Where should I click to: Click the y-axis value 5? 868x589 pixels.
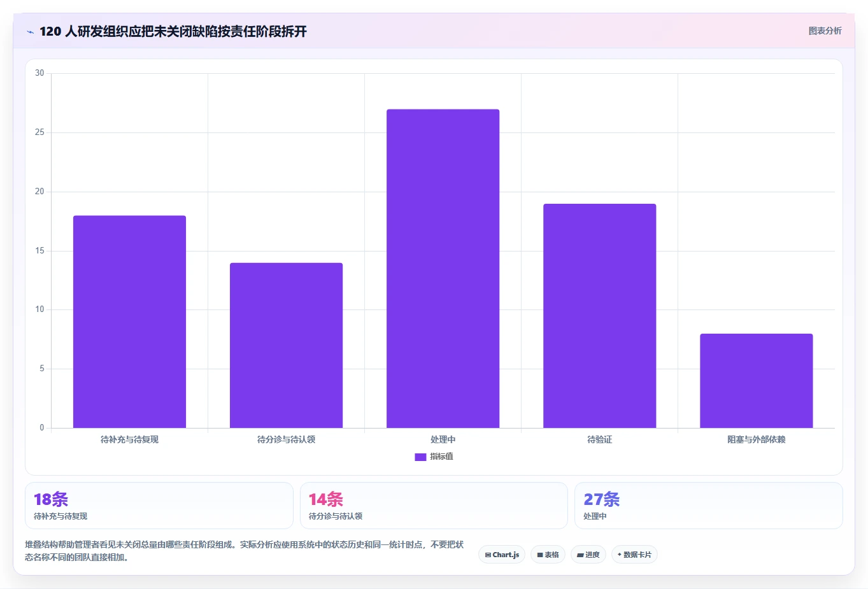pyautogui.click(x=42, y=369)
